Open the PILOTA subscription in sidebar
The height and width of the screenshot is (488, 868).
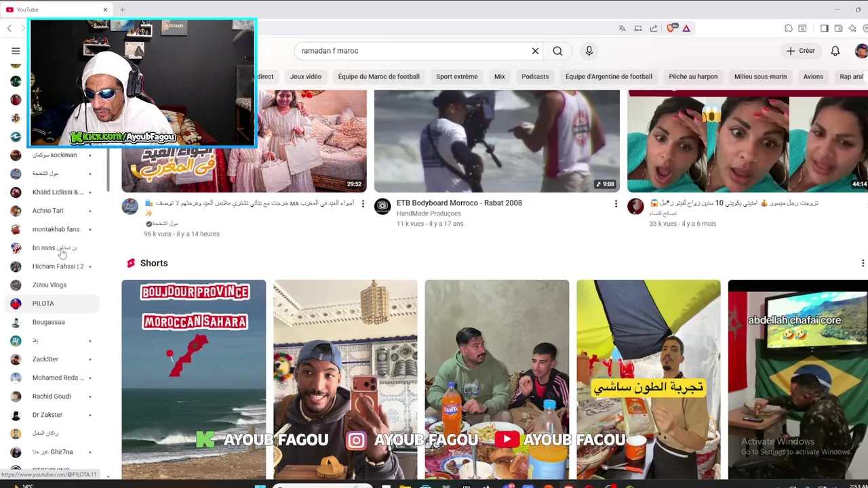tap(51, 304)
